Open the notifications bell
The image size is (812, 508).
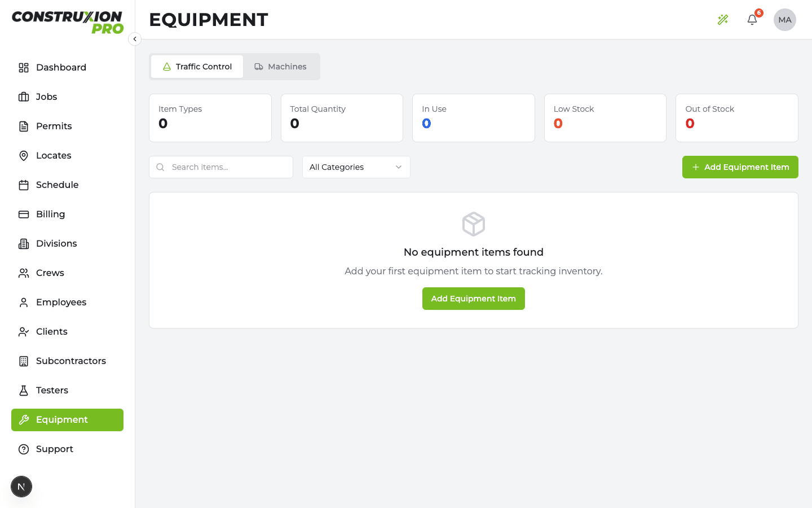tap(752, 20)
